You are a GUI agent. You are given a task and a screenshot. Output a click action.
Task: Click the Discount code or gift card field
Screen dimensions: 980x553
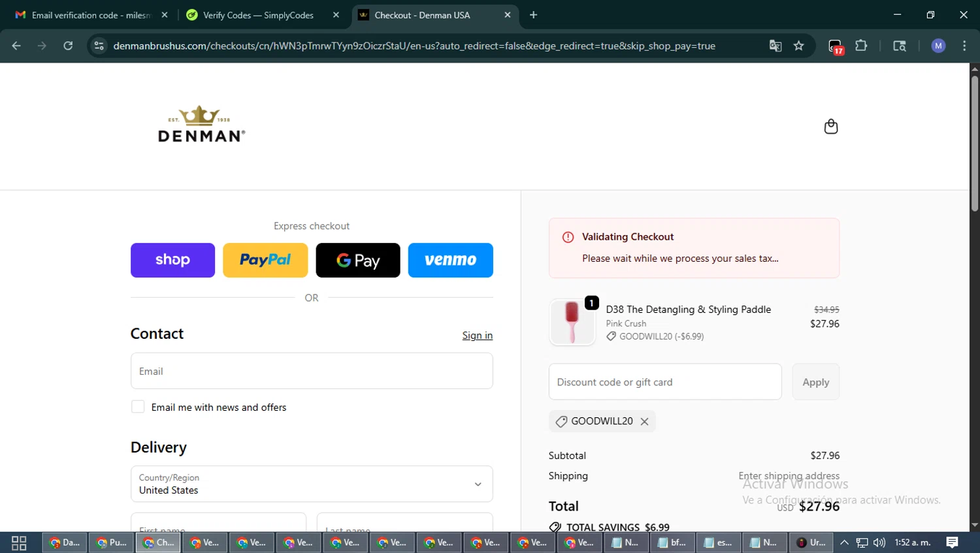(x=665, y=382)
